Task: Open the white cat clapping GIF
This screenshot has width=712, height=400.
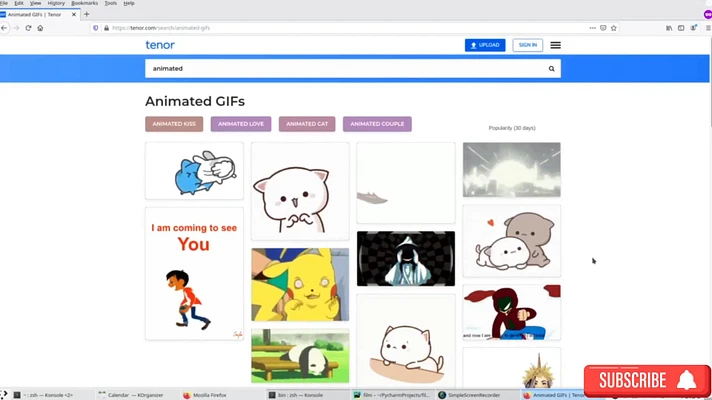Action: [x=300, y=191]
